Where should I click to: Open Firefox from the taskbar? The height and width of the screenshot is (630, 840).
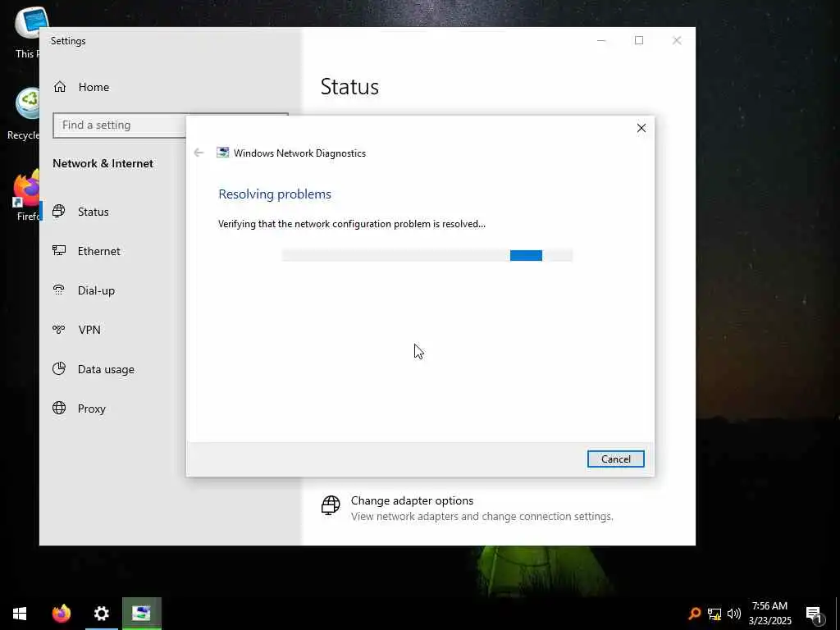tap(61, 614)
